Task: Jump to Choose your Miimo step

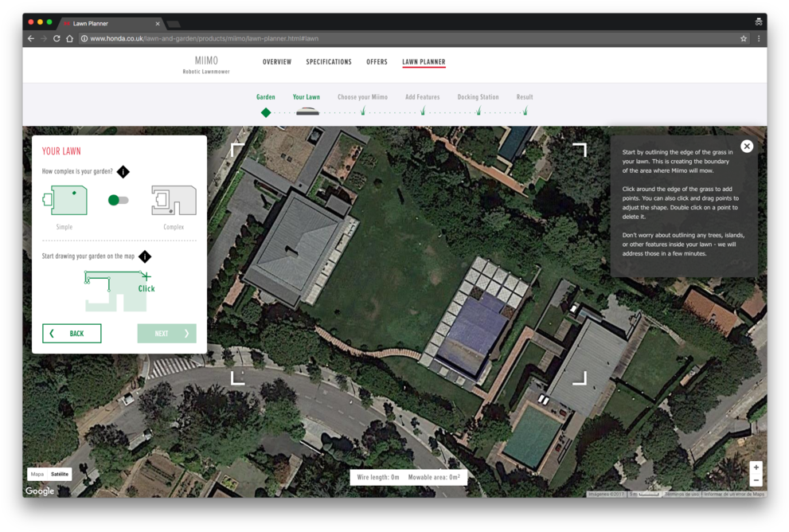Action: (x=362, y=97)
